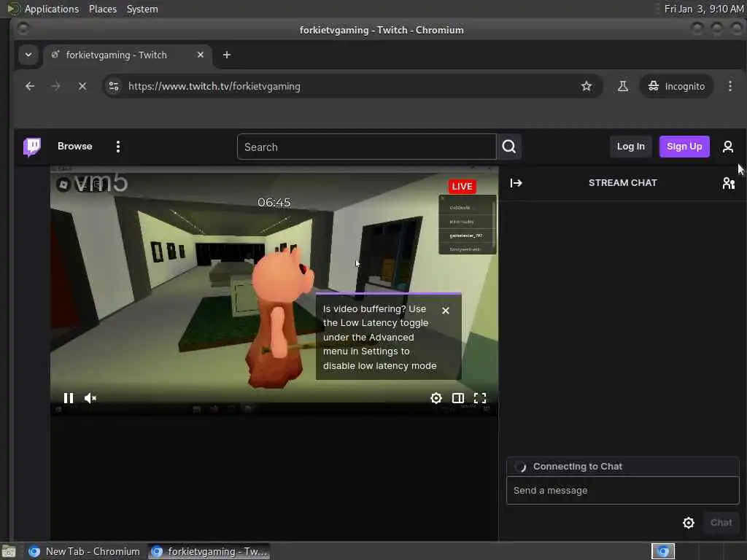Focus the Twitch Search field

pyautogui.click(x=366, y=147)
